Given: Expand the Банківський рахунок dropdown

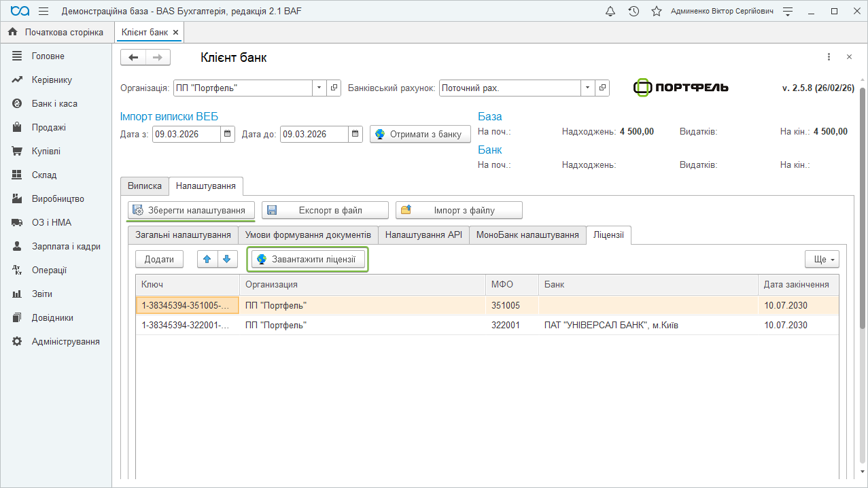Looking at the screenshot, I should (x=587, y=88).
